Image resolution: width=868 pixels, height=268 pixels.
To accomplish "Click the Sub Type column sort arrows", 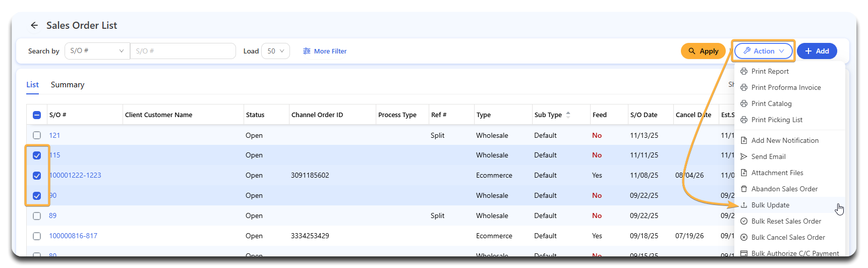I will tap(568, 115).
